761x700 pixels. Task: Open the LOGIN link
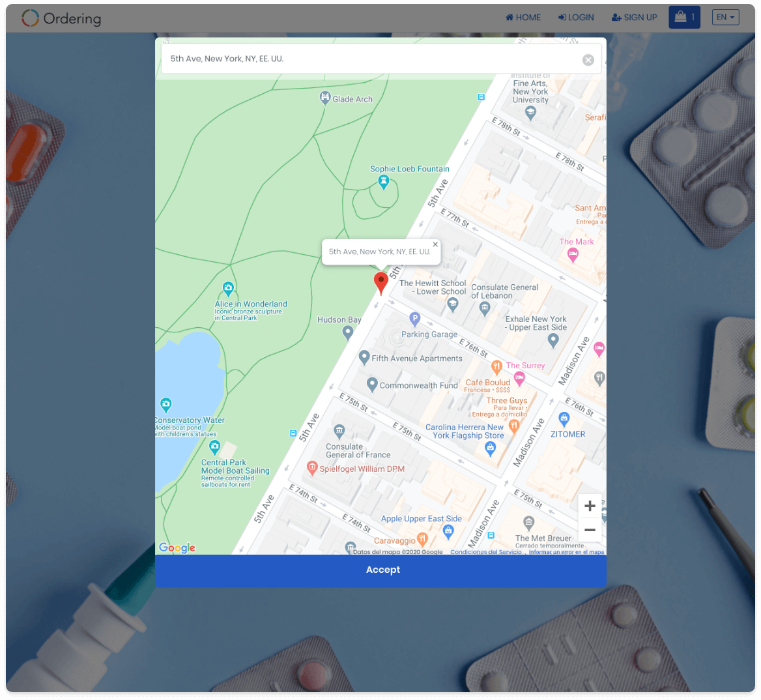[x=576, y=18]
